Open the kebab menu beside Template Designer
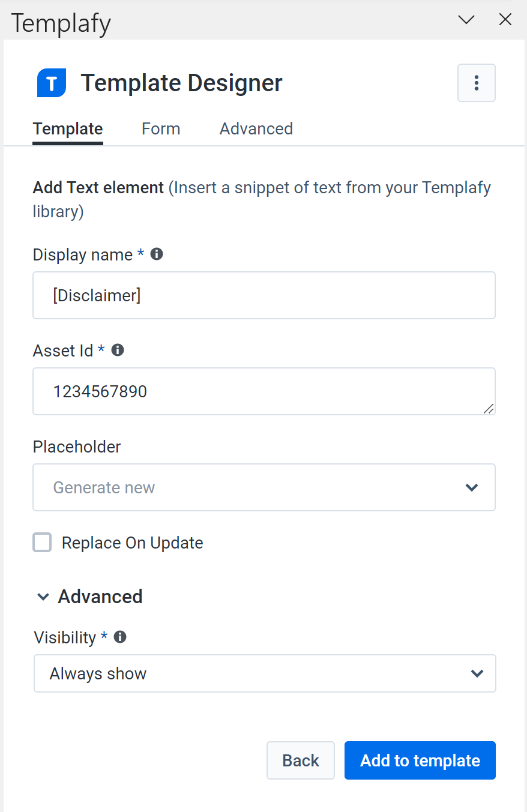Viewport: 527px width, 812px height. point(476,82)
